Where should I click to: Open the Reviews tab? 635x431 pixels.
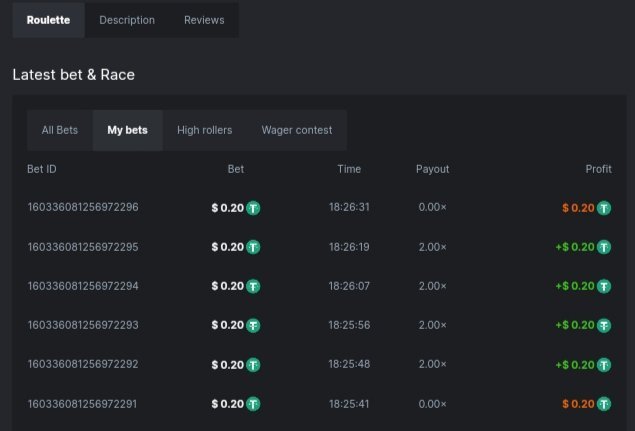pyautogui.click(x=204, y=20)
